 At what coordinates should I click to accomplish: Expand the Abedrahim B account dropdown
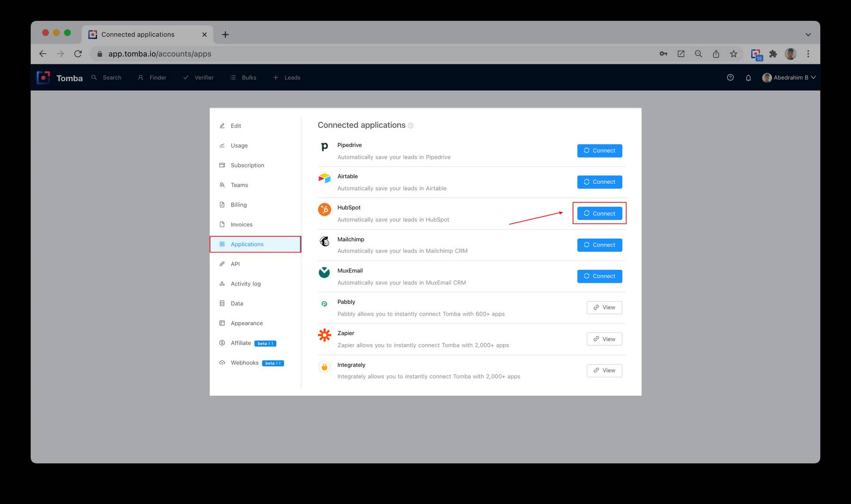coord(789,78)
